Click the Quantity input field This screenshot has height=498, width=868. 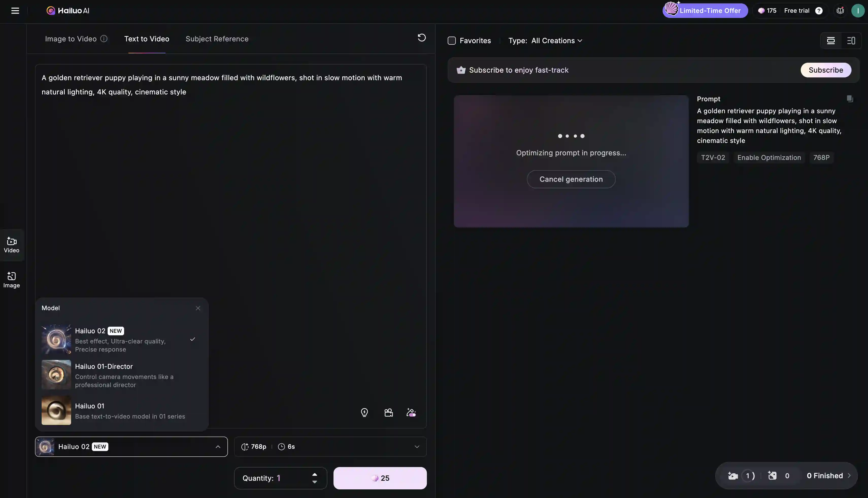(280, 478)
